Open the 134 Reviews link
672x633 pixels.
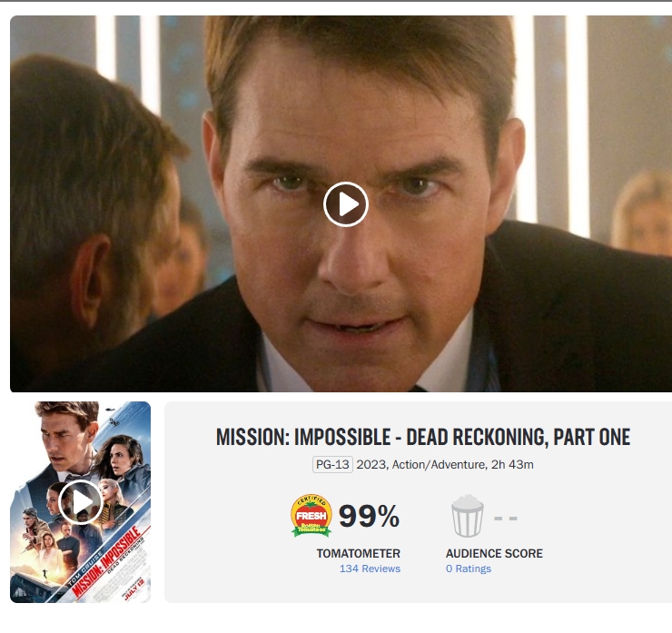pos(370,569)
